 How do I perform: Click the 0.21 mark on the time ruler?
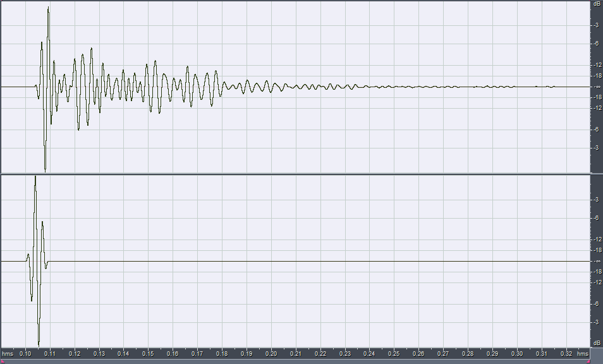click(x=296, y=354)
